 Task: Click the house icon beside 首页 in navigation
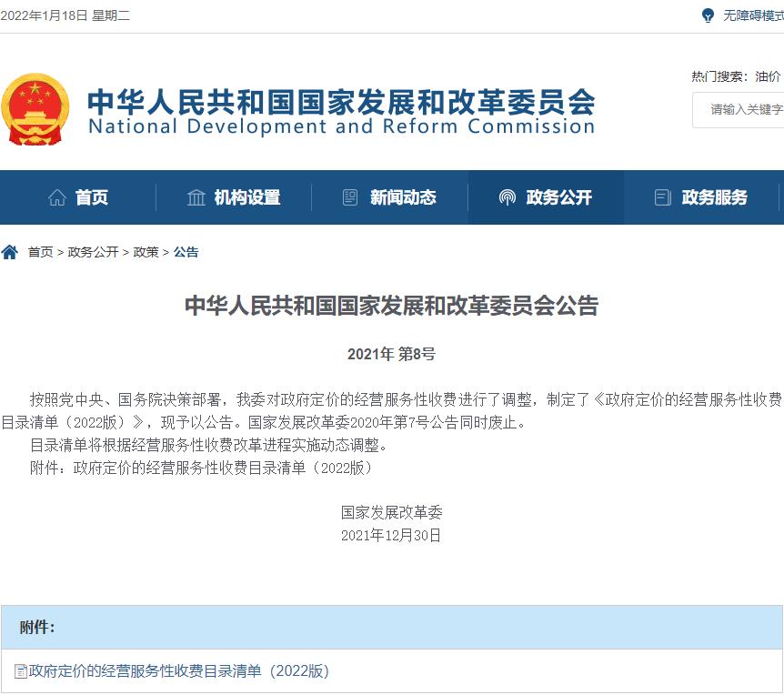[57, 197]
